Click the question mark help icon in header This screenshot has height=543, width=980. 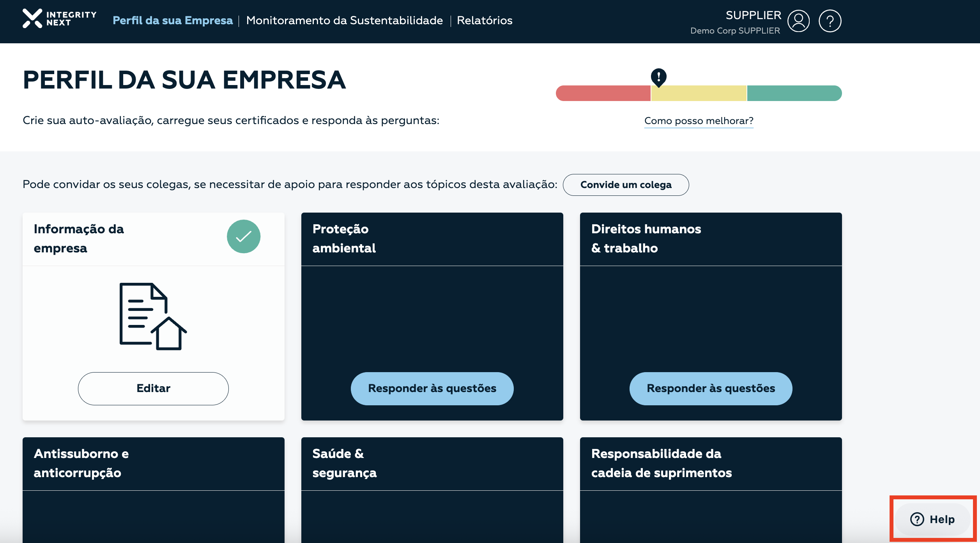tap(830, 21)
